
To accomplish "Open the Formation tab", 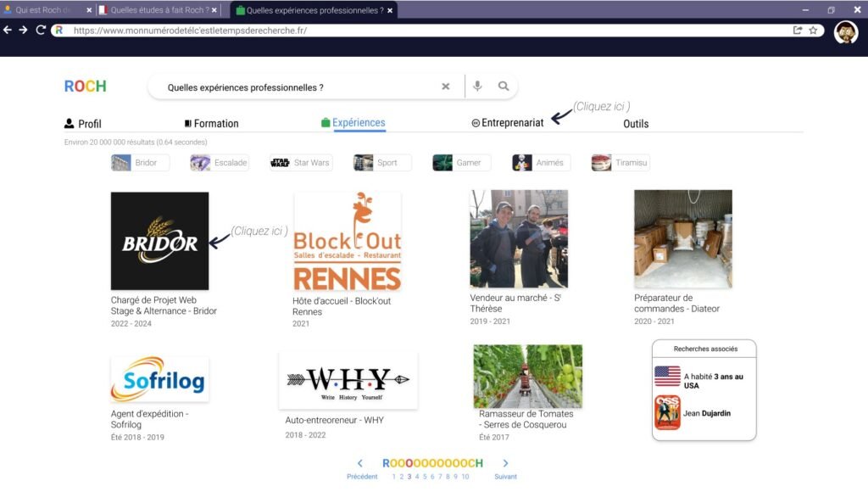I will [x=211, y=124].
